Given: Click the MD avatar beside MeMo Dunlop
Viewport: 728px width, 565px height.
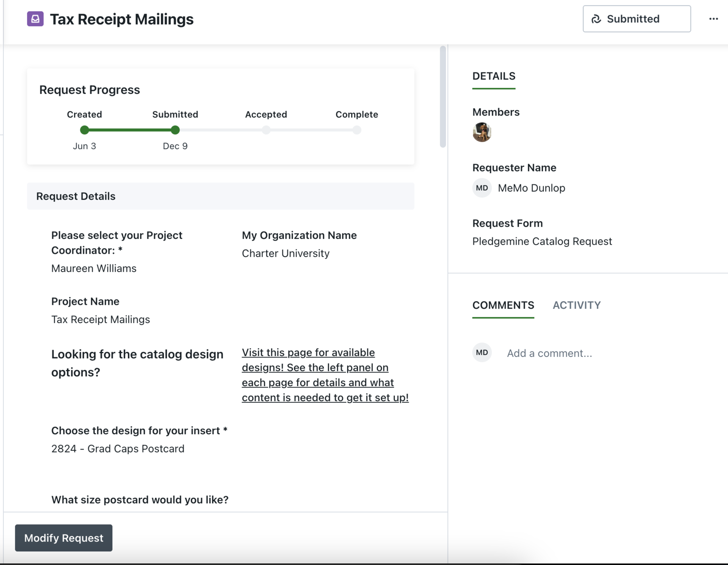Looking at the screenshot, I should coord(482,188).
